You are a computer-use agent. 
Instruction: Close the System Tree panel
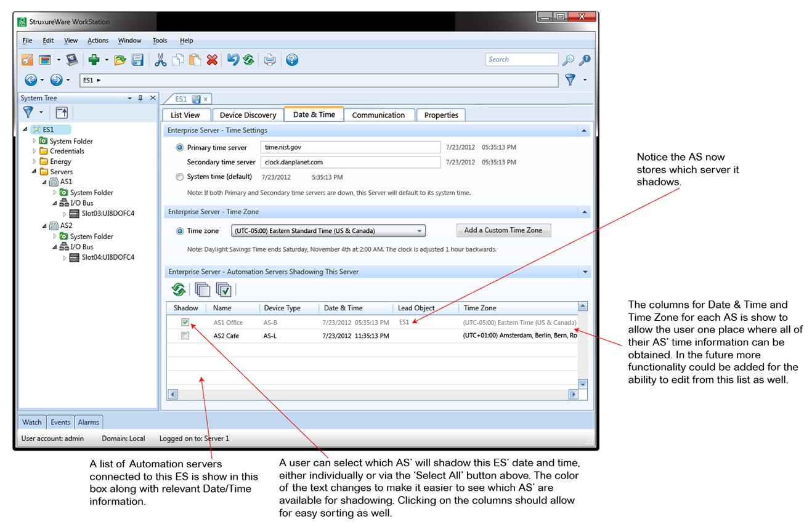point(153,98)
